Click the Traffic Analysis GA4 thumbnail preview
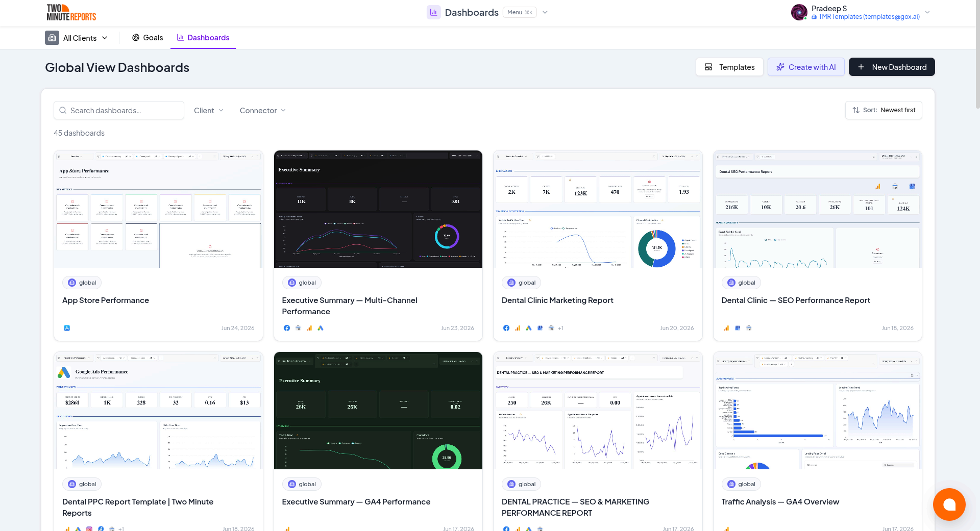Image resolution: width=980 pixels, height=531 pixels. click(x=818, y=411)
